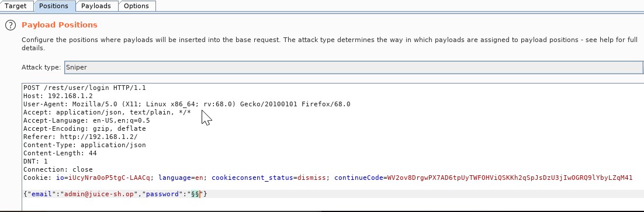This screenshot has height=212, width=644.
Task: Click the POST /rest/user/login request line
Action: coord(85,88)
